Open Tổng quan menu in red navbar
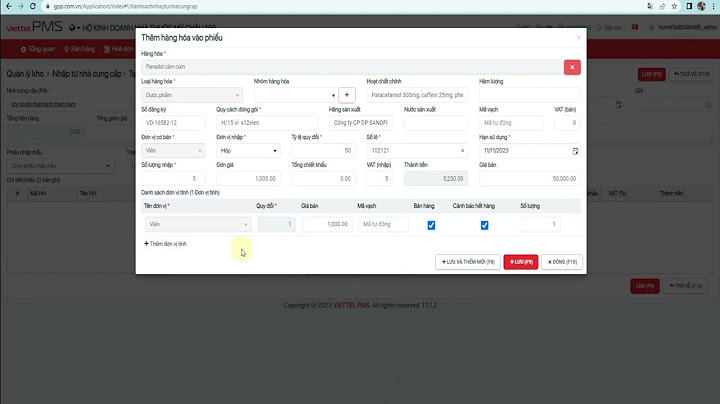Image resolution: width=720 pixels, height=404 pixels. tap(38, 49)
